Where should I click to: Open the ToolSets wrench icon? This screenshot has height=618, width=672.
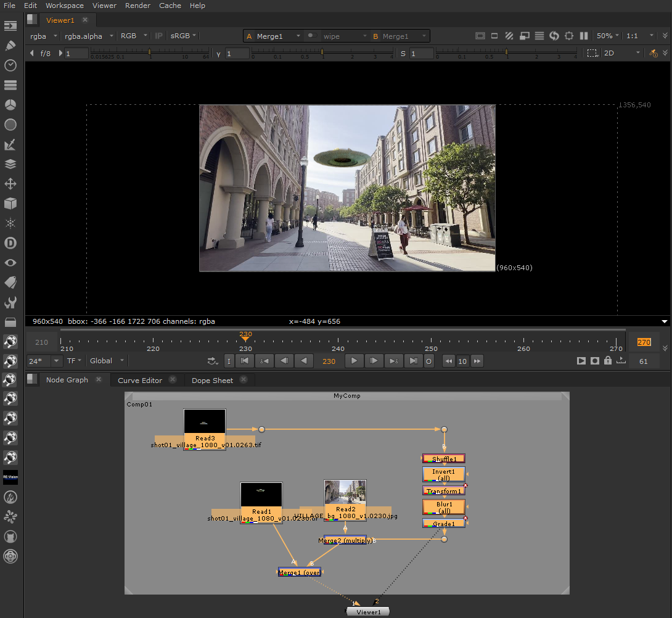pos(10,302)
